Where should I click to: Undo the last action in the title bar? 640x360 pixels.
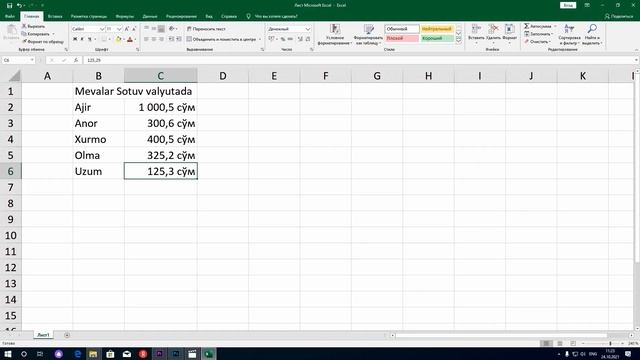pyautogui.click(x=19, y=5)
